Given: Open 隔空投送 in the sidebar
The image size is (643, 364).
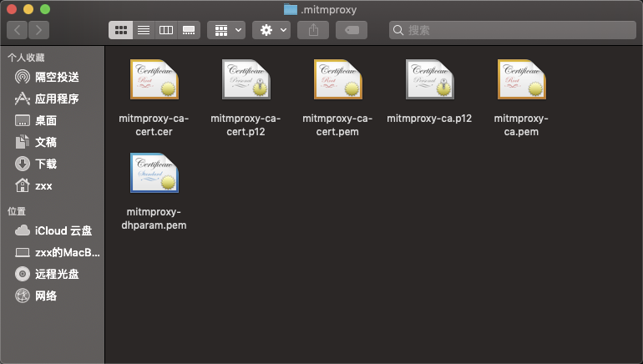Looking at the screenshot, I should pyautogui.click(x=53, y=77).
